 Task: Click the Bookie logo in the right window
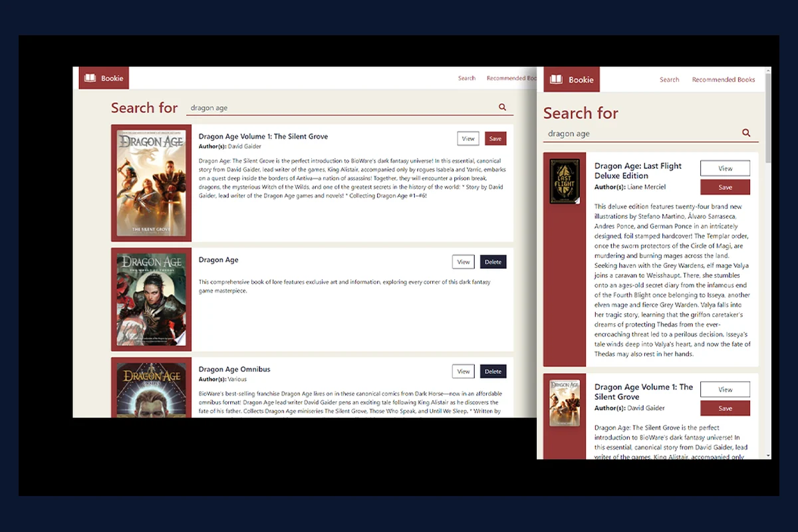pos(571,79)
